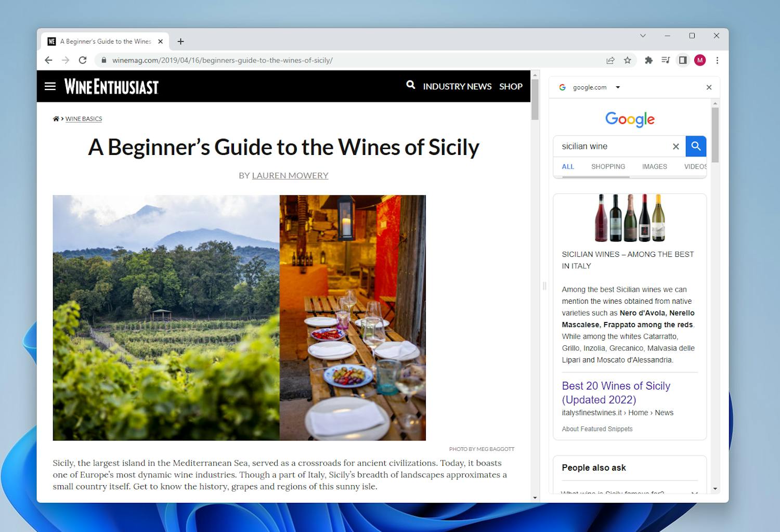
Task: Open the Wine Enthusiast hamburger menu
Action: [50, 86]
